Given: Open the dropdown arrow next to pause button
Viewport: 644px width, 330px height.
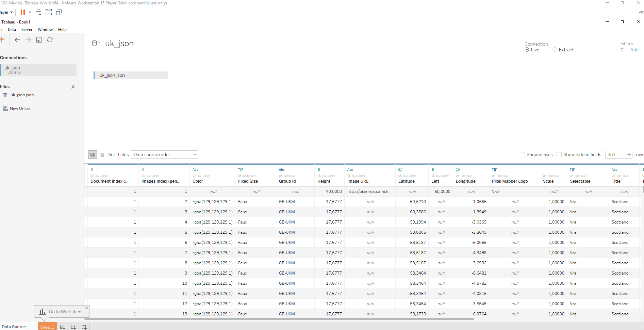Looking at the screenshot, I should pyautogui.click(x=30, y=12).
